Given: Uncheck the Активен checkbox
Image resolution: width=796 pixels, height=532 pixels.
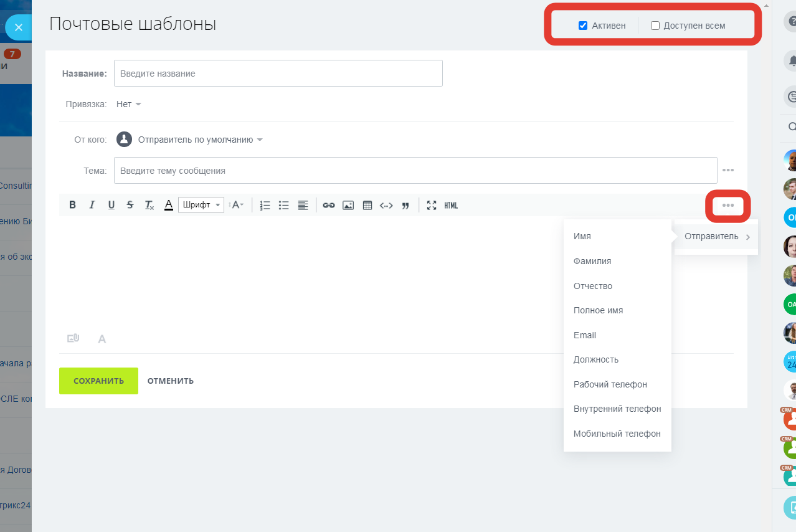Looking at the screenshot, I should click(583, 26).
